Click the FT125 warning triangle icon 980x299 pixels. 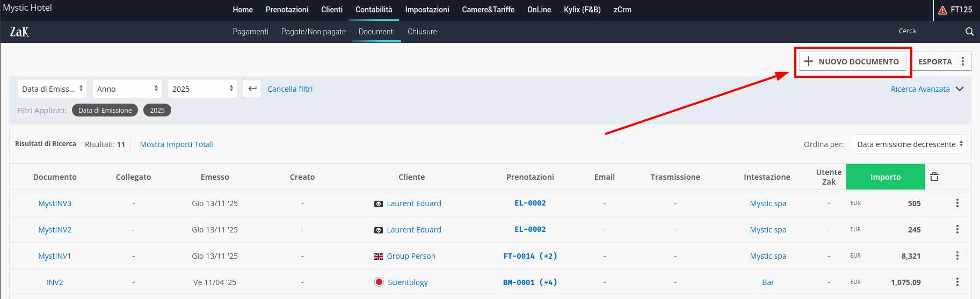coord(942,10)
